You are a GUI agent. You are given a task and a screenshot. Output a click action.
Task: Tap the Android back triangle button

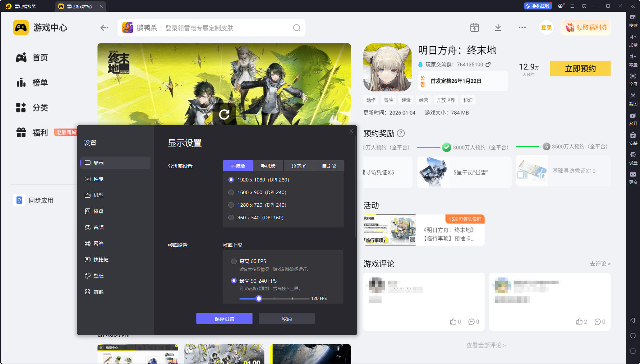633,320
